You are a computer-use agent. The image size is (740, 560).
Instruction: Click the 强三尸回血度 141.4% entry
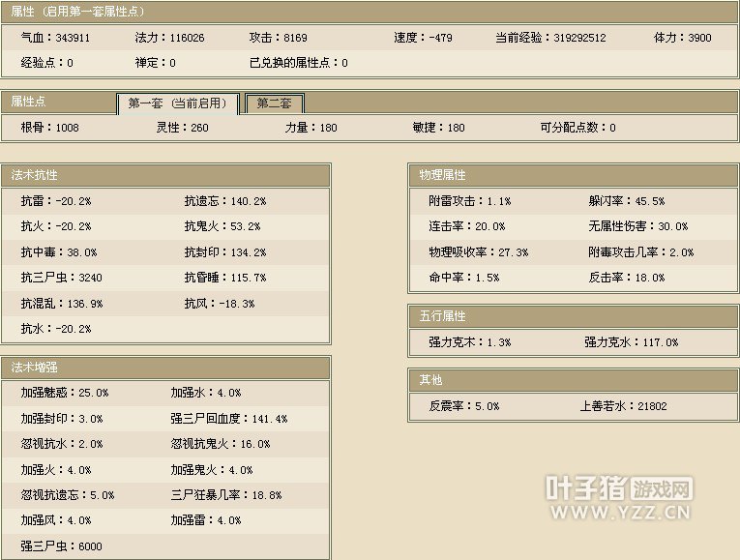[x=229, y=419]
